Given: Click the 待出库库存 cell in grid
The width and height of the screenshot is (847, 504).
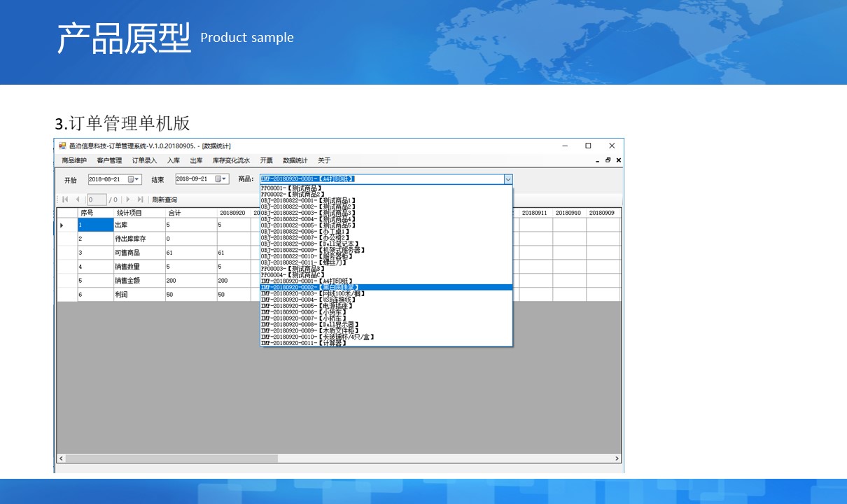Looking at the screenshot, I should pos(139,239).
